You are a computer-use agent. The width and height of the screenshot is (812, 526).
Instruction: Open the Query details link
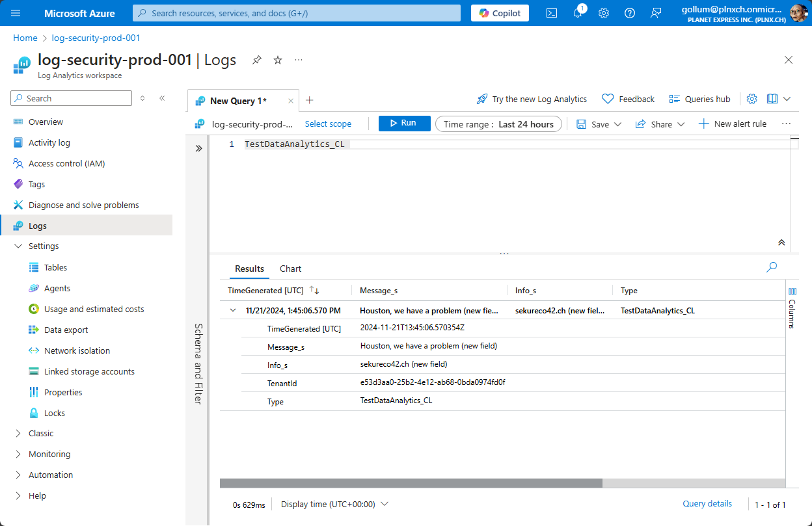[707, 503]
